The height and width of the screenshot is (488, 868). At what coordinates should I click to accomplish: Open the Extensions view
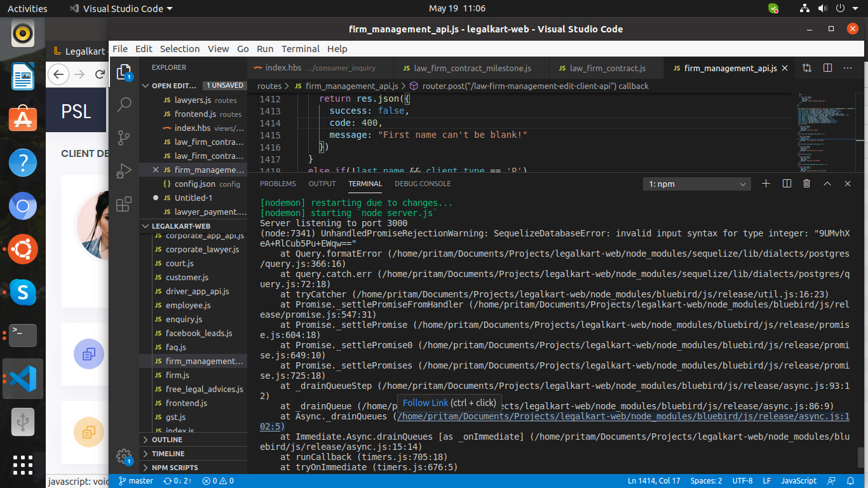pos(124,204)
